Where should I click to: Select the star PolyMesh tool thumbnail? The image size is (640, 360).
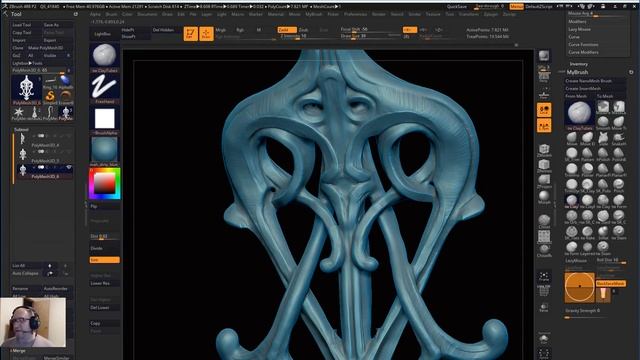pyautogui.click(x=19, y=112)
